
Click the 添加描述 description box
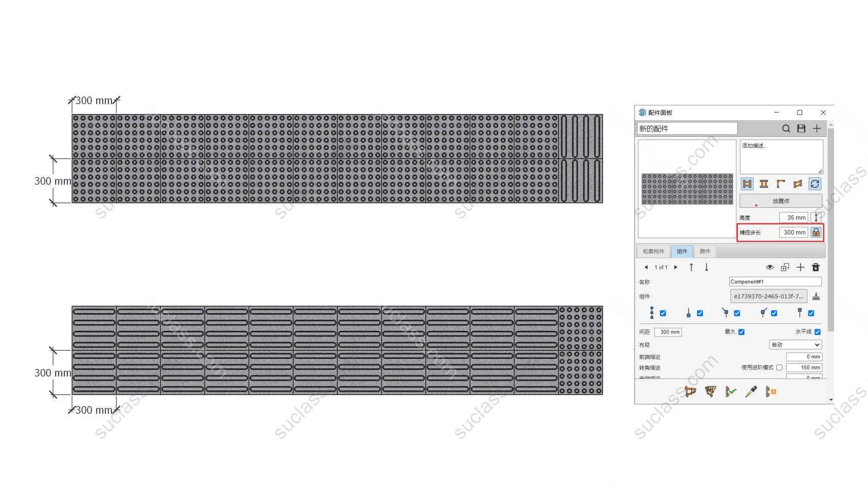[x=781, y=157]
